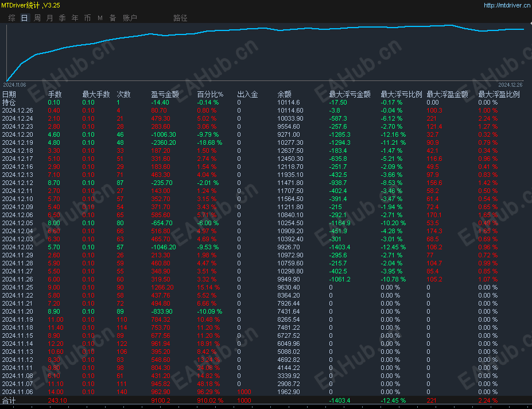Screen dimensions: 532x409
Task: Click the 2024.11.06 start date chart label
Action: click(x=14, y=85)
